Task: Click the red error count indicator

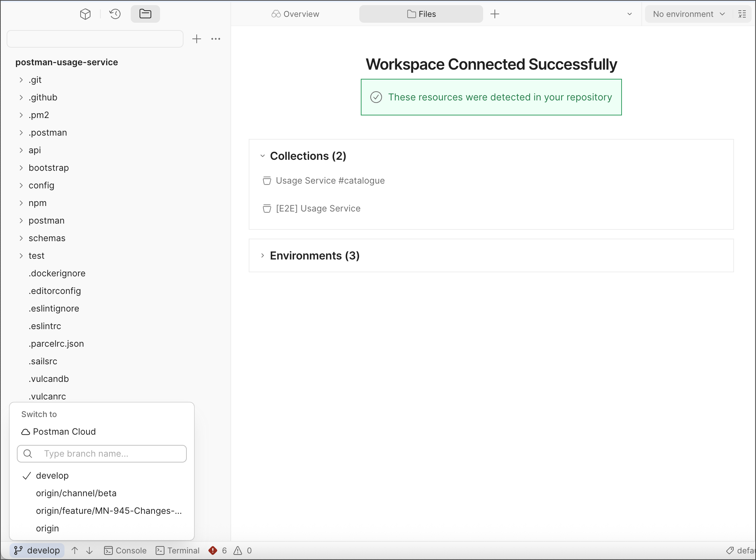Action: [218, 550]
